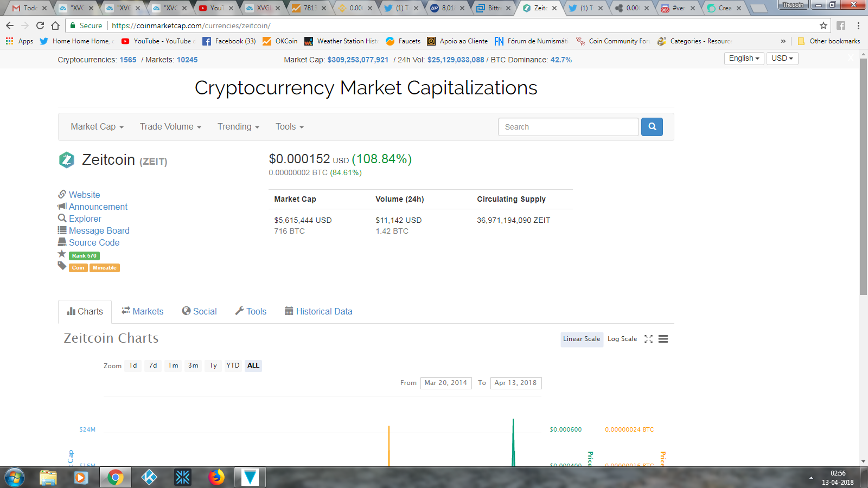
Task: Switch to Social tab
Action: (x=199, y=312)
